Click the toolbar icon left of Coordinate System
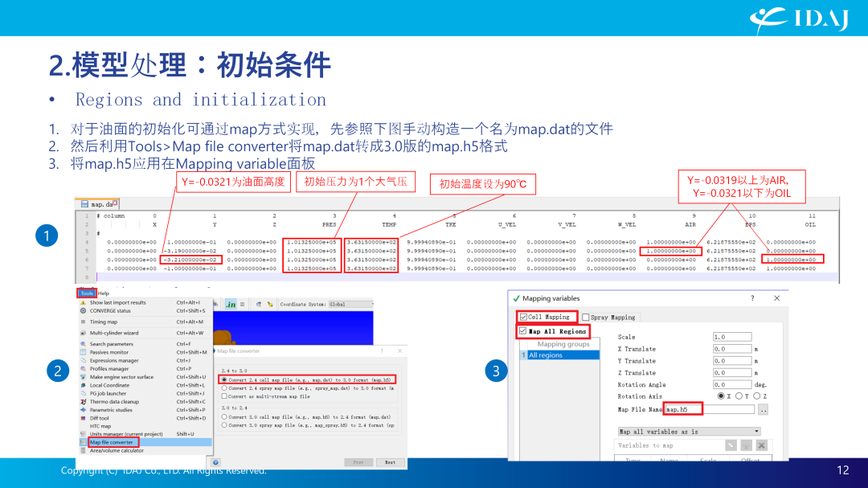868x488 pixels. pyautogui.click(x=269, y=304)
